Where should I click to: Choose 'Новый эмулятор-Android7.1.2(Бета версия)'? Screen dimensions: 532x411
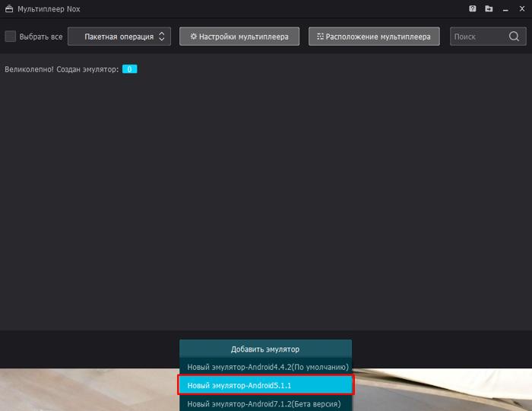tap(265, 403)
